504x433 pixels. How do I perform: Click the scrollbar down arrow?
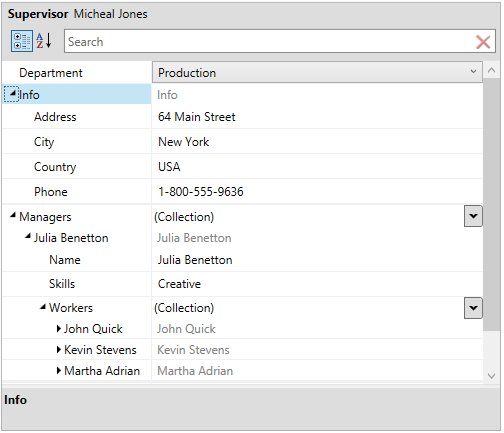point(491,376)
